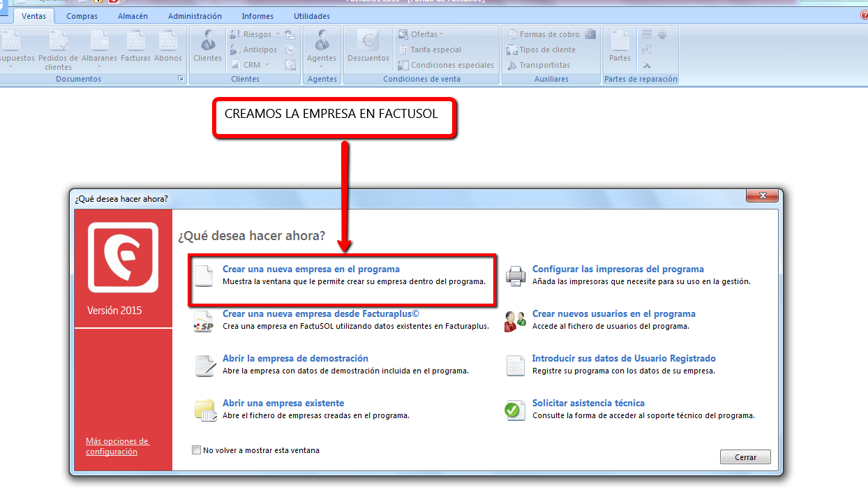Click 'Abrir la empresa de demostración' link
The height and width of the screenshot is (504, 868).
coord(295,358)
